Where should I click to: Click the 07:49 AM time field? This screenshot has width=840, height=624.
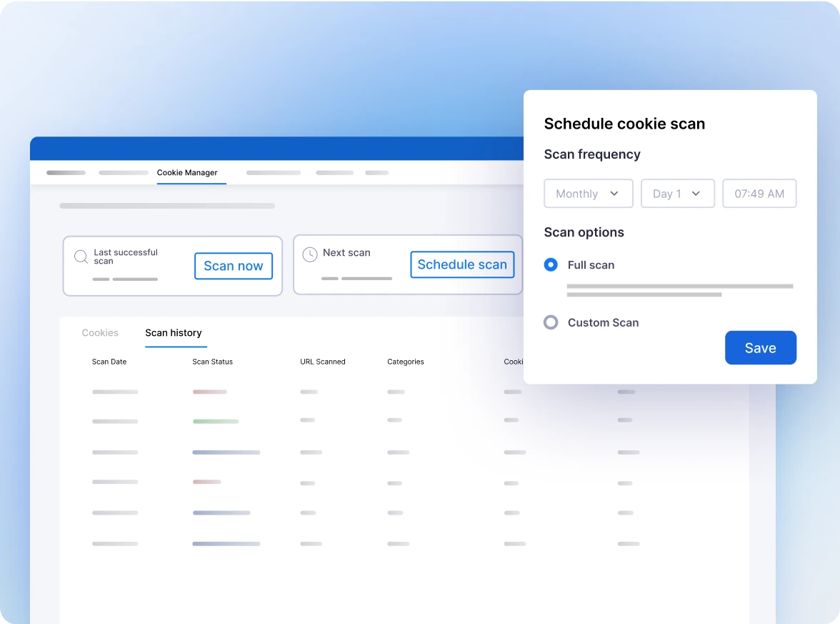pyautogui.click(x=759, y=194)
